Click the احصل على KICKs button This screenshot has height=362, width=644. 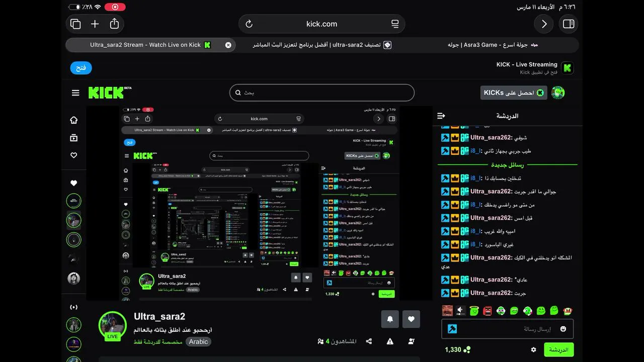tap(514, 93)
